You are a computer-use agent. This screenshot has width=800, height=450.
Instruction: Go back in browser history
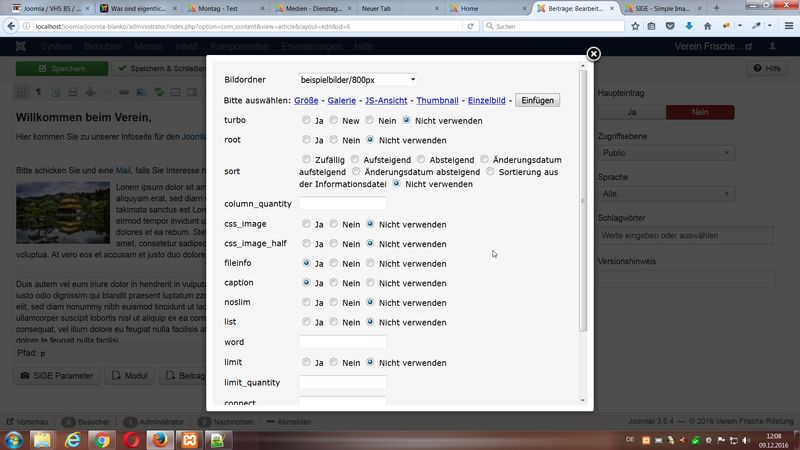(11, 26)
